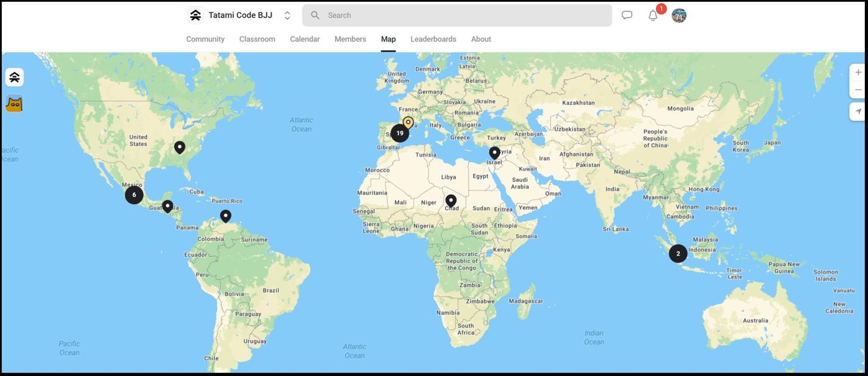Zoom in the map with plus button
Image resolution: width=868 pixels, height=376 pixels.
858,72
